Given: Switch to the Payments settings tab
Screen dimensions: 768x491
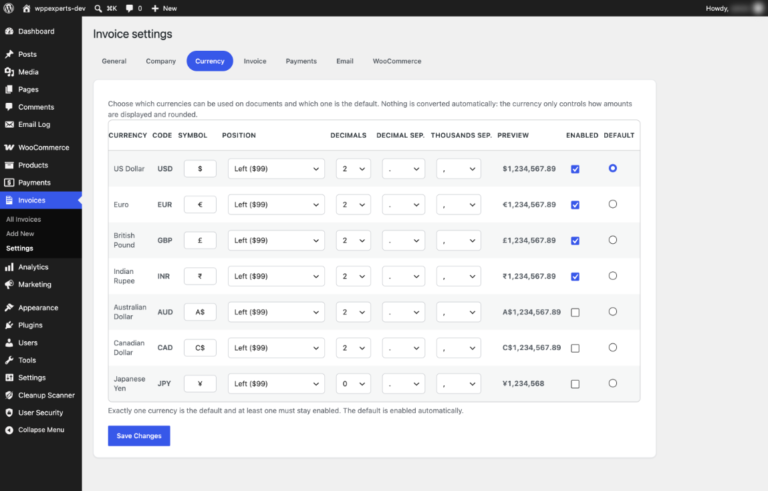Looking at the screenshot, I should coord(301,61).
